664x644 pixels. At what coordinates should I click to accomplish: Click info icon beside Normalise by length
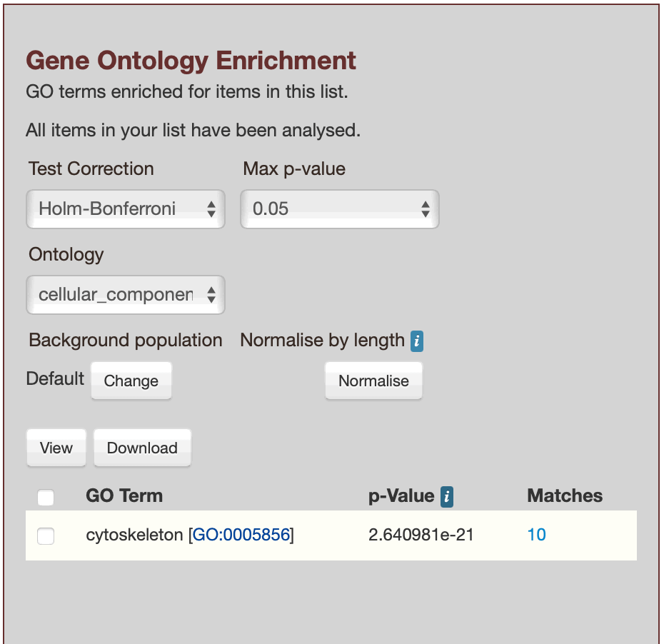pyautogui.click(x=417, y=341)
